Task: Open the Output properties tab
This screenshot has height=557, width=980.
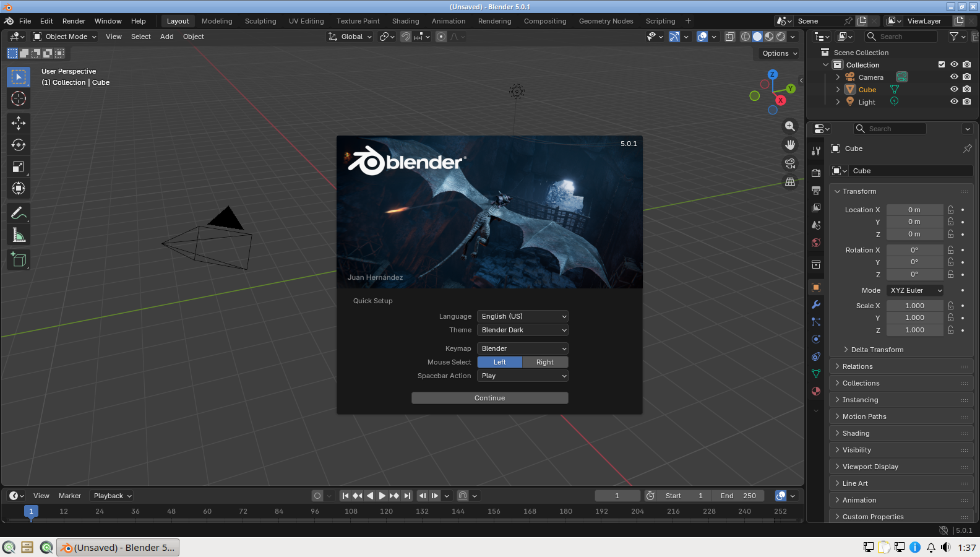Action: point(816,190)
